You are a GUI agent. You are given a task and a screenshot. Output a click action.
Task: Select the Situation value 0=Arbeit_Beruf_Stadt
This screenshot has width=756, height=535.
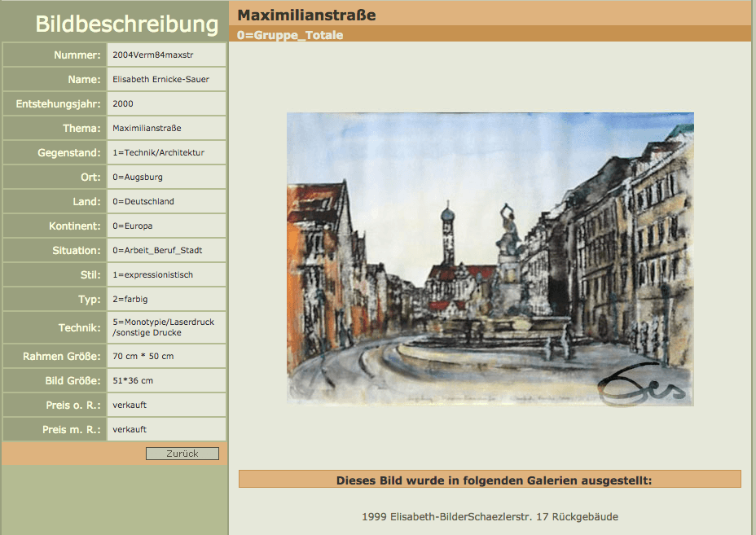click(x=157, y=250)
